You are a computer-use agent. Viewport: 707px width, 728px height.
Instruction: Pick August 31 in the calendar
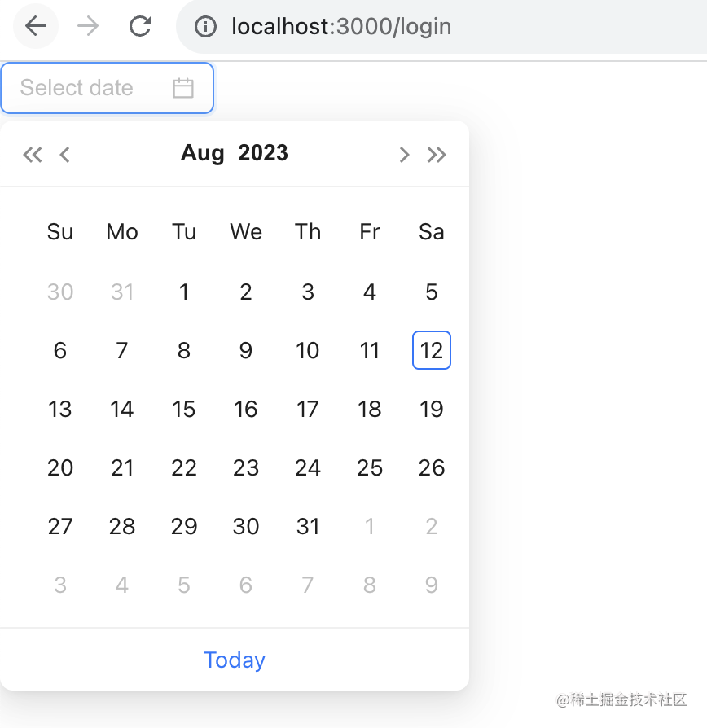click(308, 526)
